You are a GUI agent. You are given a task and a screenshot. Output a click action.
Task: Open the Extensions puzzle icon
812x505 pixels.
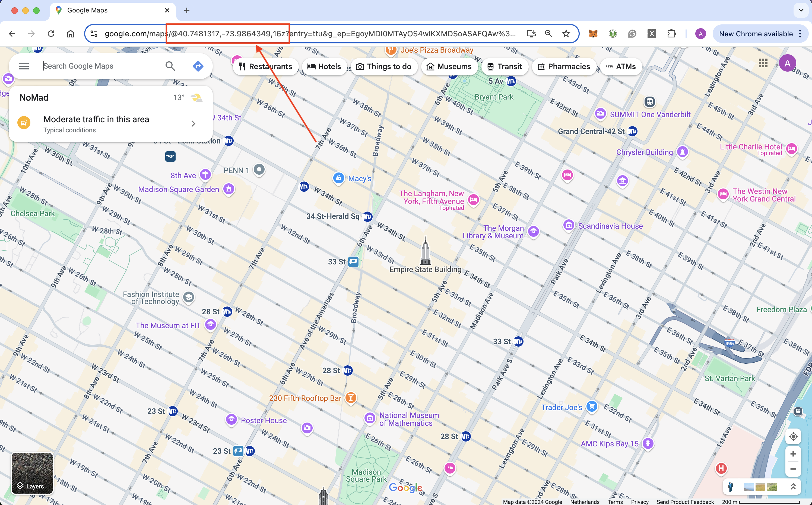(x=671, y=34)
